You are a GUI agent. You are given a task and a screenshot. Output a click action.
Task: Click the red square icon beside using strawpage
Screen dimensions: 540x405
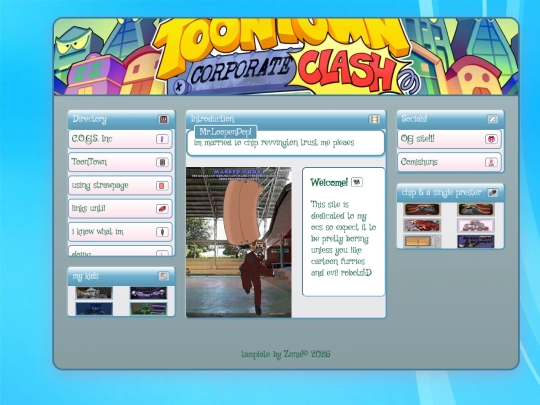(x=162, y=186)
